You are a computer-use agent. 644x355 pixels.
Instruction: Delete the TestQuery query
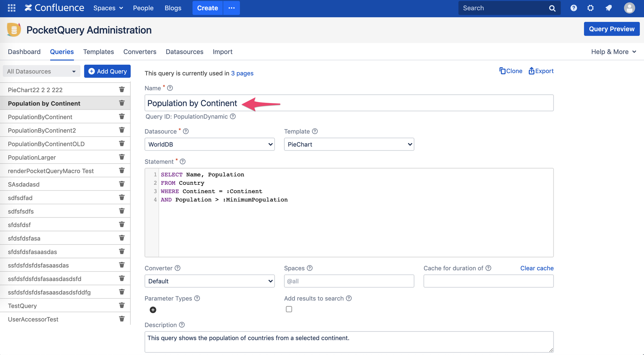(122, 305)
